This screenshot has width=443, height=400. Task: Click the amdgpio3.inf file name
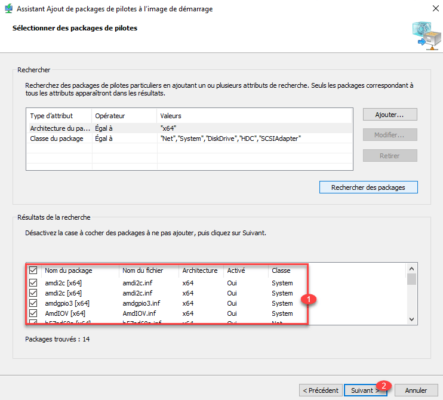click(x=141, y=303)
